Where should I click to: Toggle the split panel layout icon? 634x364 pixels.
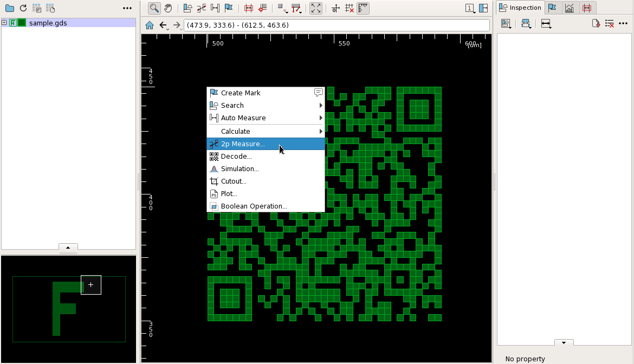[x=483, y=8]
